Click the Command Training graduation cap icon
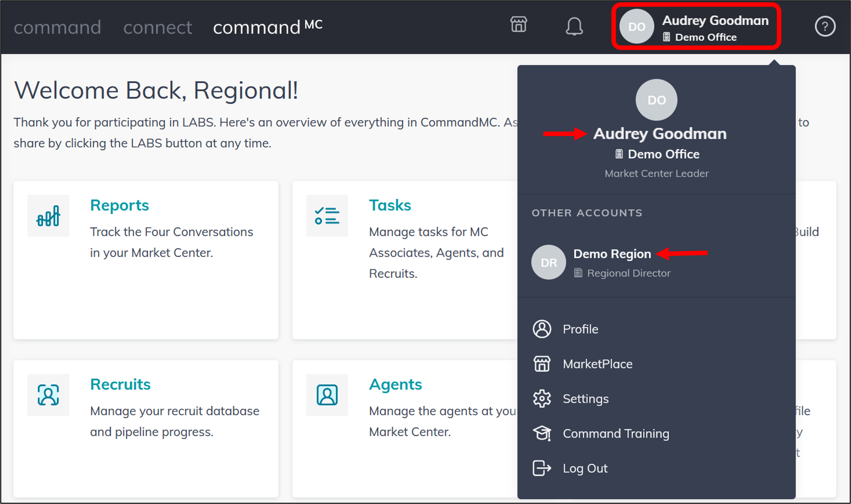Viewport: 851px width, 504px height. click(542, 433)
